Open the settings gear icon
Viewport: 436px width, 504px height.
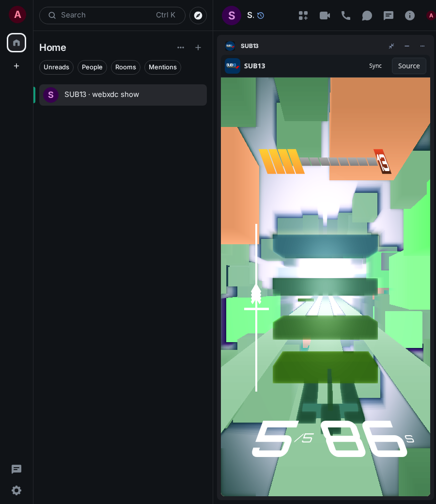coord(16,490)
